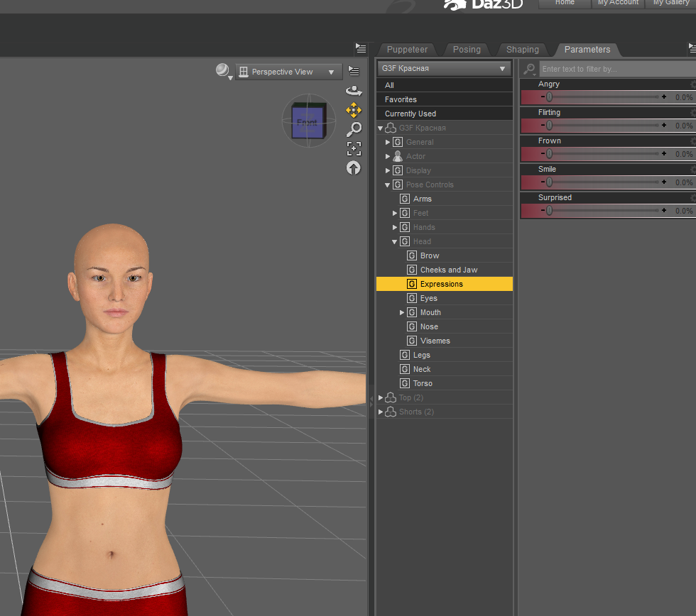Switch to the Puppeteer tab
This screenshot has width=696, height=616.
click(407, 50)
